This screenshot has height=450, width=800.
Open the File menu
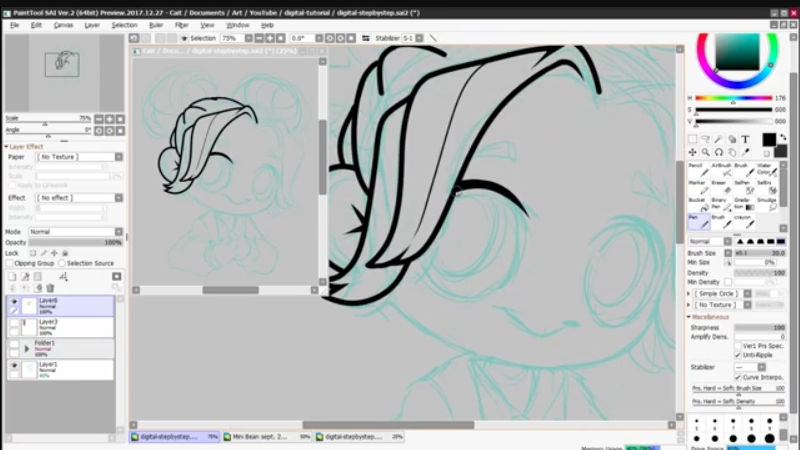(14, 25)
